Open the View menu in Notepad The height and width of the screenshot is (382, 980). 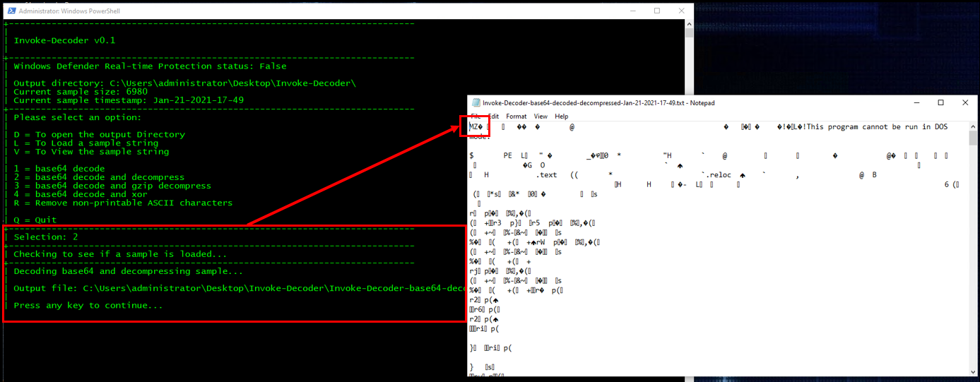pos(541,117)
